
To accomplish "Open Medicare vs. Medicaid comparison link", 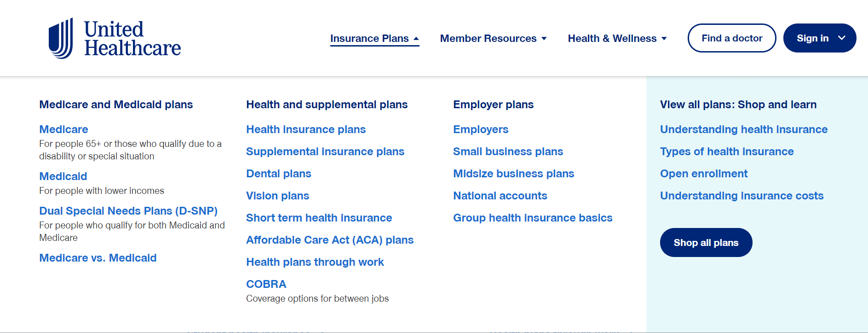I will [x=98, y=258].
